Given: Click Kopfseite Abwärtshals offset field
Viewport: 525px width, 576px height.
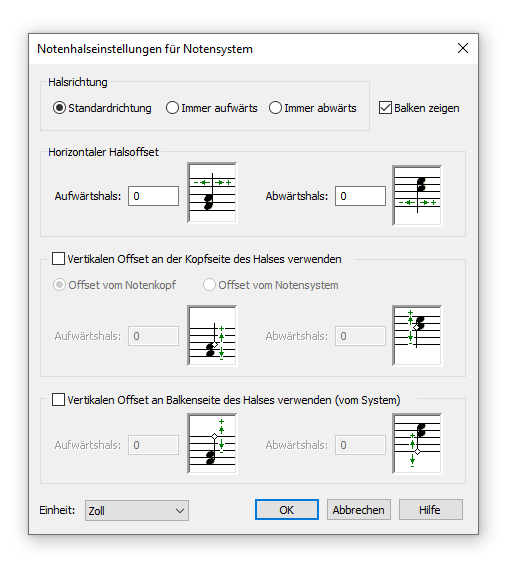Looking at the screenshot, I should pos(360,336).
